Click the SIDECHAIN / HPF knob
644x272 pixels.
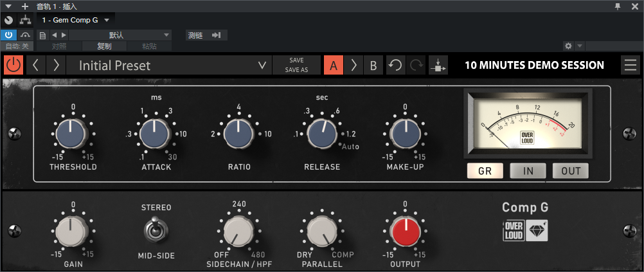[238, 230]
